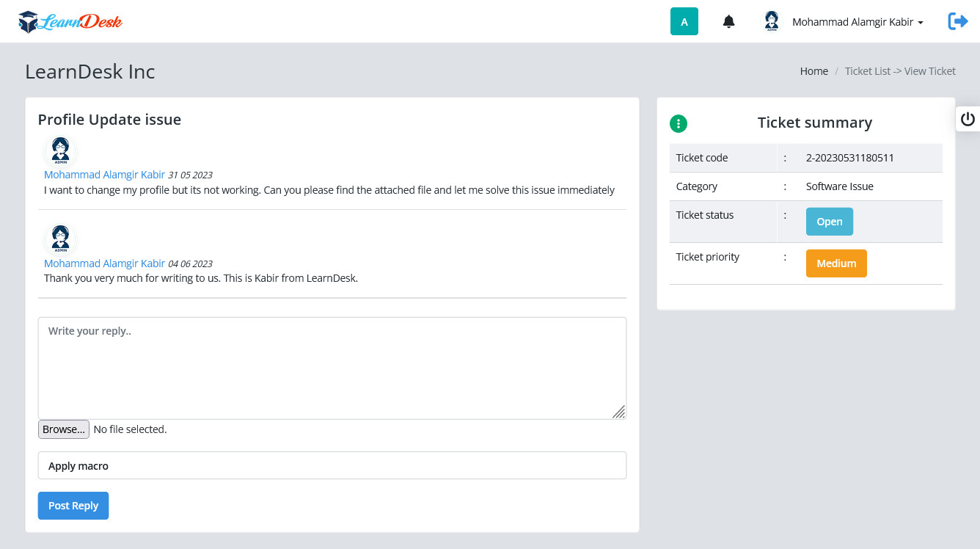
Task: Click the LearnDesk logo
Action: [x=70, y=21]
